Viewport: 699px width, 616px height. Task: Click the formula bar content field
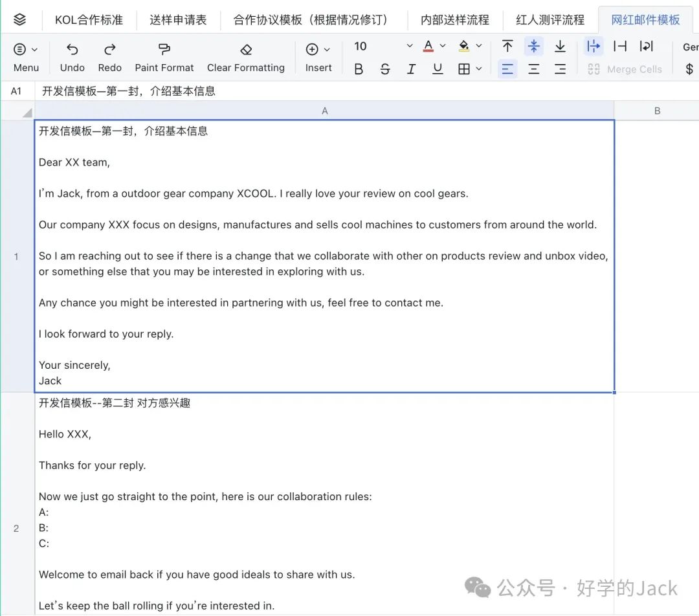[x=366, y=91]
